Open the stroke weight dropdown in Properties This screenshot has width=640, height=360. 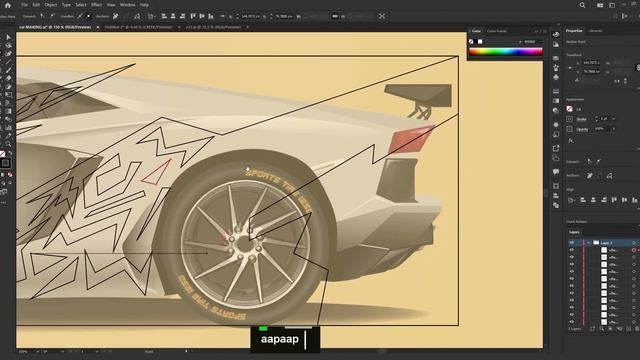click(x=614, y=119)
